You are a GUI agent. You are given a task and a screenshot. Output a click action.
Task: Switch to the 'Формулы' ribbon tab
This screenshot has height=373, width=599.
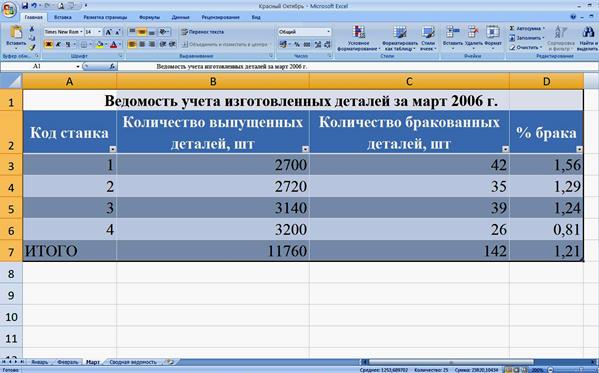point(149,17)
